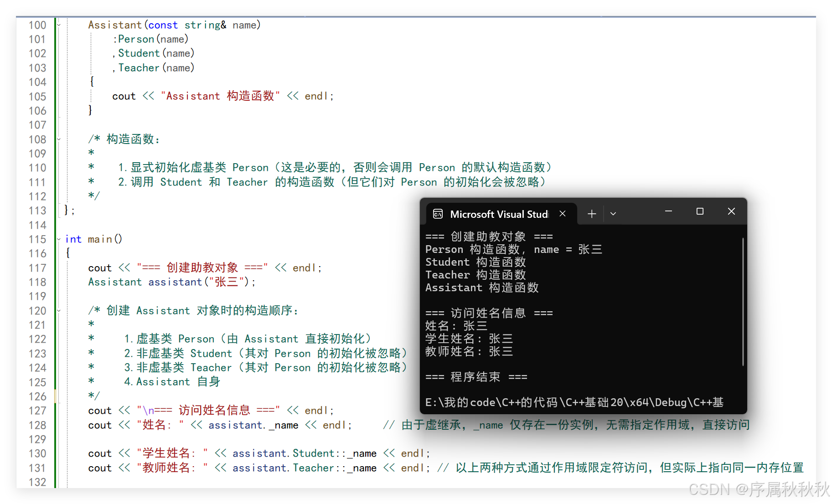This screenshot has width=832, height=504.
Task: Collapse the 构造函数 comment block at line 108
Action: pyautogui.click(x=59, y=139)
